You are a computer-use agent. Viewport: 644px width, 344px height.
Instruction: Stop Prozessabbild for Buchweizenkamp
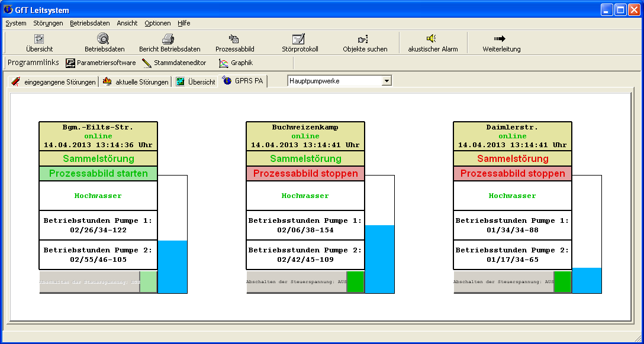(305, 174)
